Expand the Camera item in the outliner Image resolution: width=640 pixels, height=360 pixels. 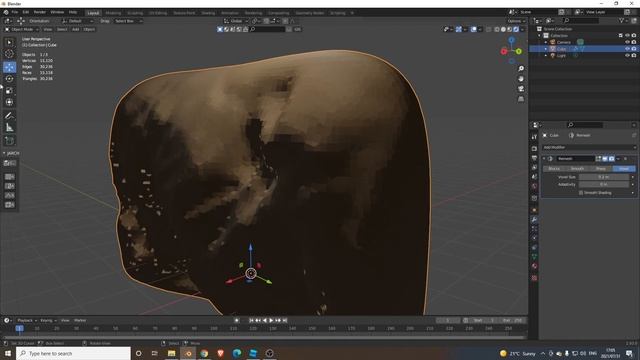[546, 42]
